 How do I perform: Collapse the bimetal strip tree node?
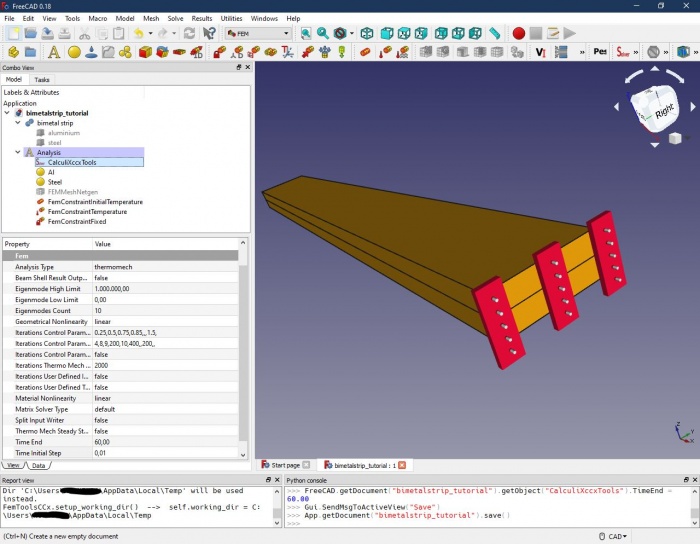click(18, 123)
